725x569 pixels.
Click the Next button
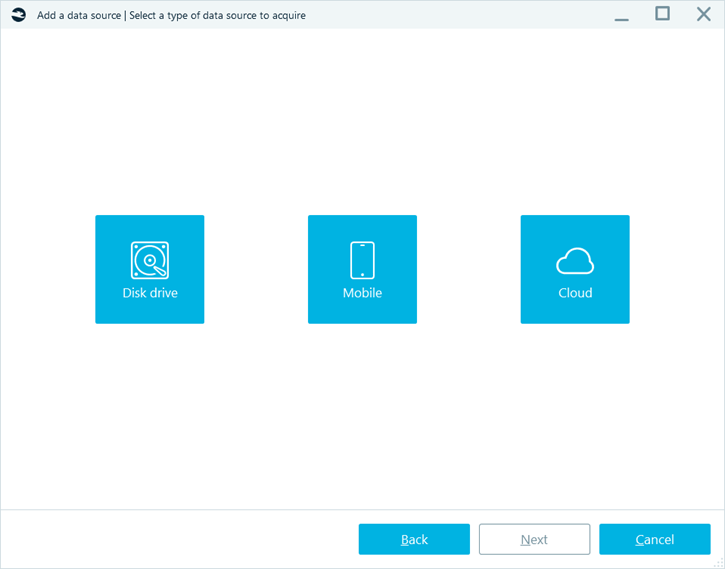pos(534,539)
